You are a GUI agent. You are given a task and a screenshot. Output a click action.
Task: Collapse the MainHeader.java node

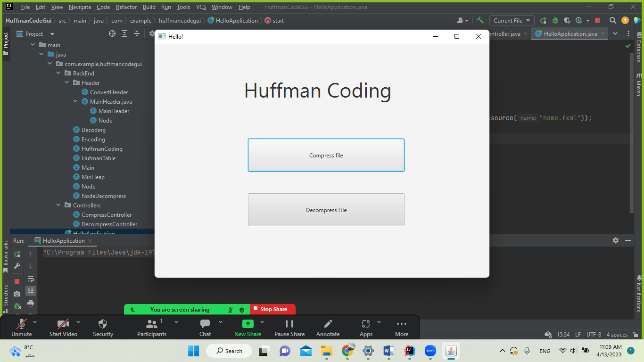click(75, 101)
